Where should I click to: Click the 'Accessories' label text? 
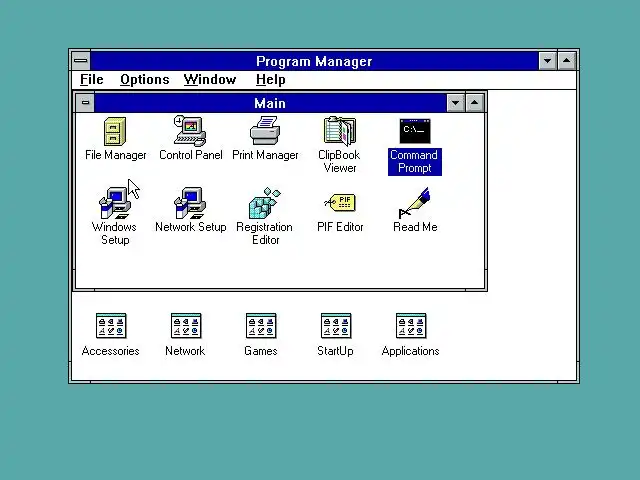tap(111, 351)
